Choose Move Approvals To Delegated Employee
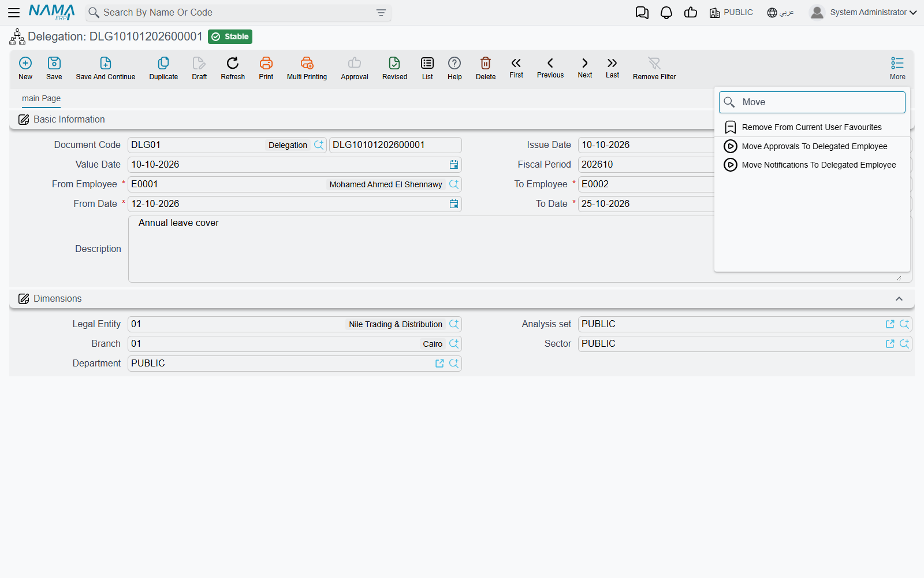The width and height of the screenshot is (924, 578). (x=812, y=146)
